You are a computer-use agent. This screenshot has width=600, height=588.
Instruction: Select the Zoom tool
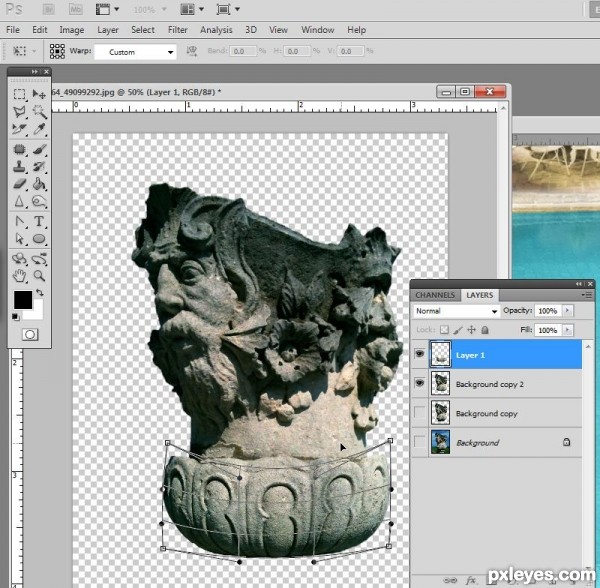(39, 275)
